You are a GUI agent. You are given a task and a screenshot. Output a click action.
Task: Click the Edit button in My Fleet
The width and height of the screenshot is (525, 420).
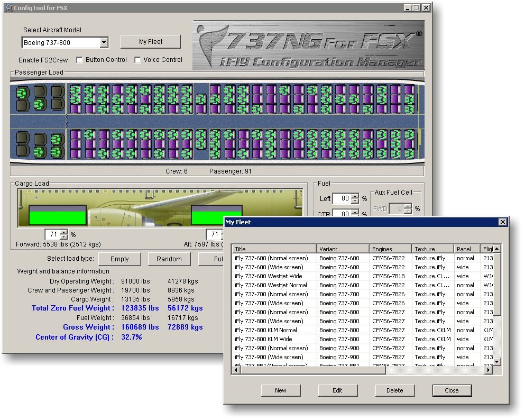tap(337, 390)
